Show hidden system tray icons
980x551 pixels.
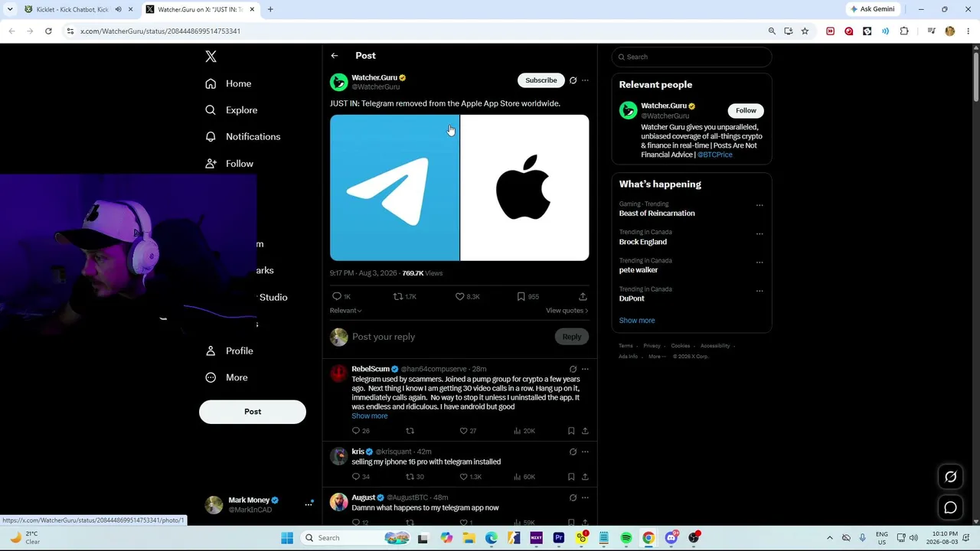click(829, 538)
